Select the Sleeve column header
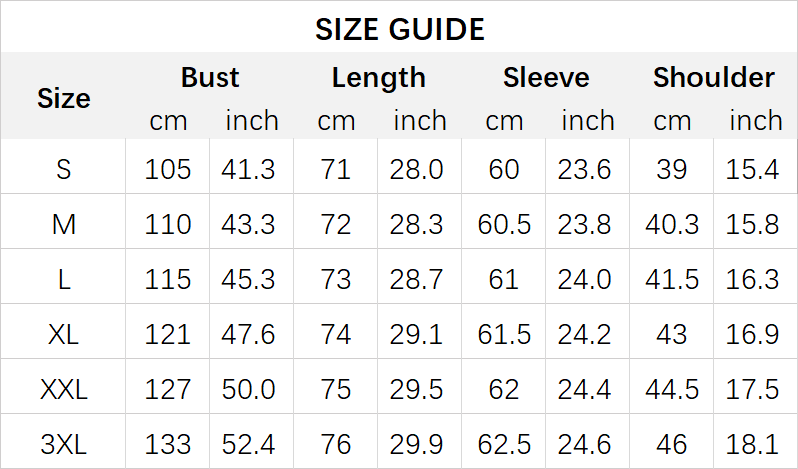This screenshot has height=469, width=798. click(546, 78)
